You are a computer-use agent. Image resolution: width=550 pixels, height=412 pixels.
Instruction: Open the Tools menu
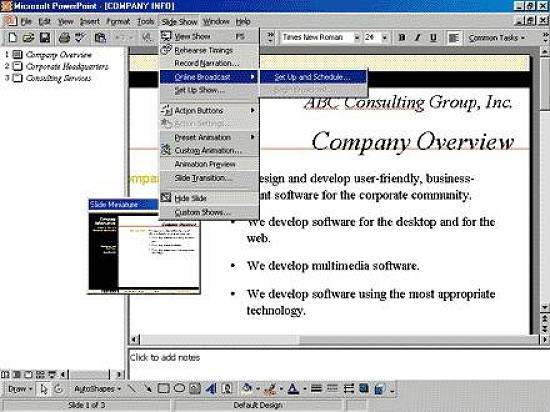146,22
